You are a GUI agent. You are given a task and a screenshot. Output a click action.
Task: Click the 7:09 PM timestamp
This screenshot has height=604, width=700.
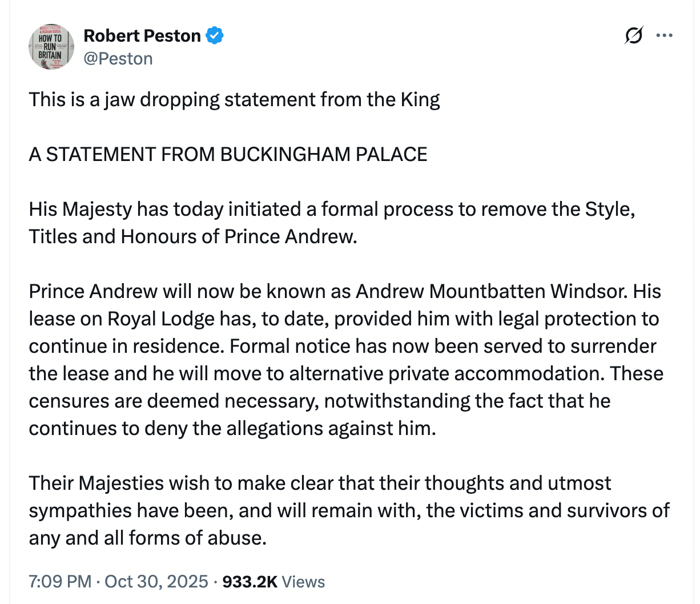pos(60,582)
